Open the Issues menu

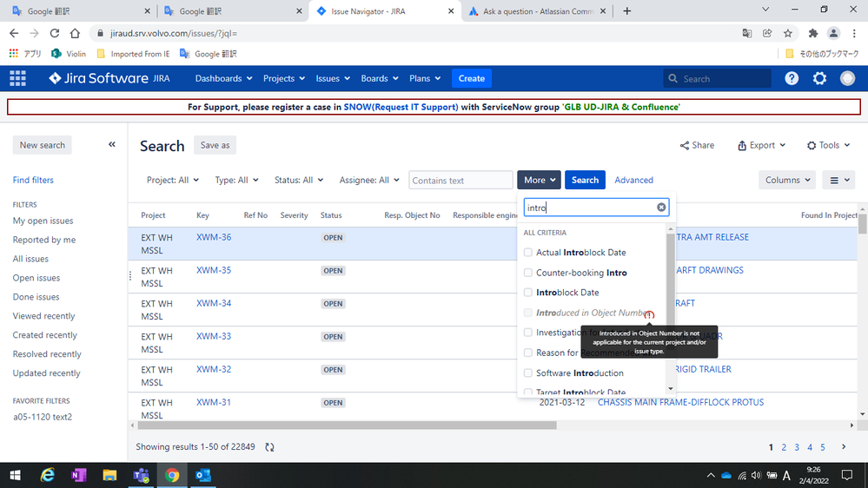pyautogui.click(x=333, y=78)
